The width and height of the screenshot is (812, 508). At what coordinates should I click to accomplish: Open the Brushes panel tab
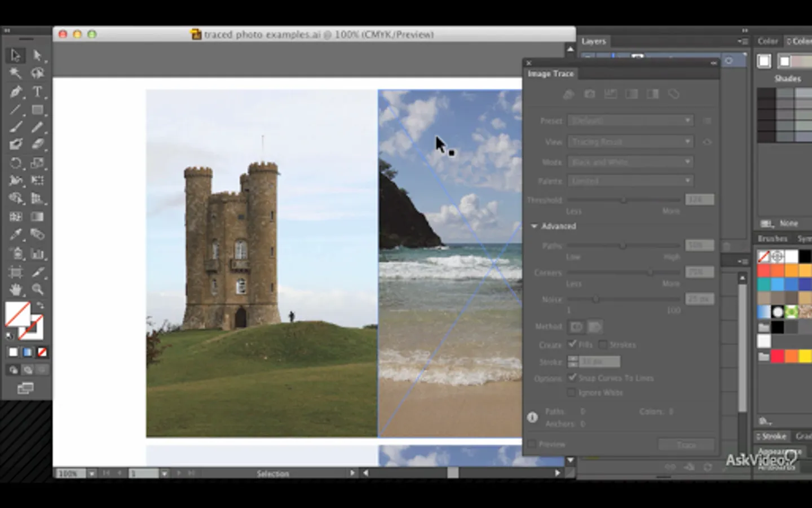pos(772,239)
